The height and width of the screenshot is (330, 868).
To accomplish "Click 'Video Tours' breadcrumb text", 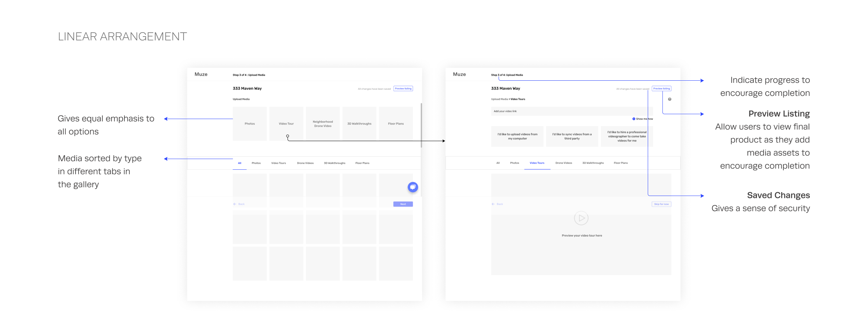I will click(x=518, y=99).
